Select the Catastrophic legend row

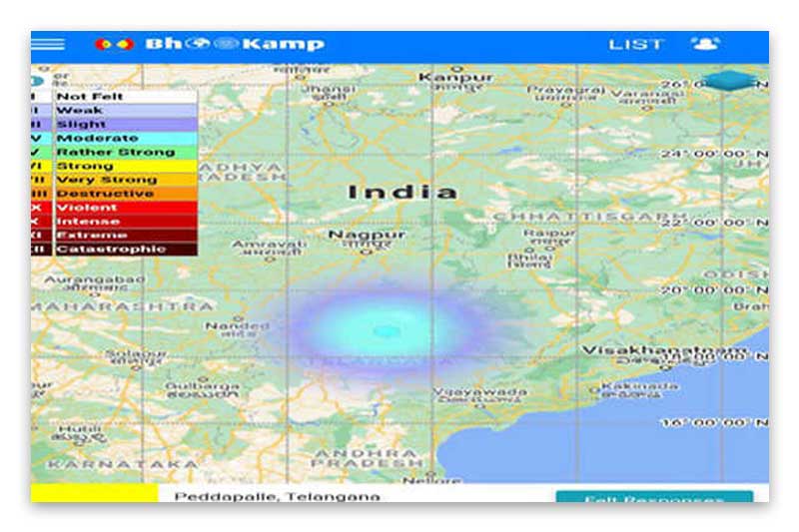[x=114, y=249]
